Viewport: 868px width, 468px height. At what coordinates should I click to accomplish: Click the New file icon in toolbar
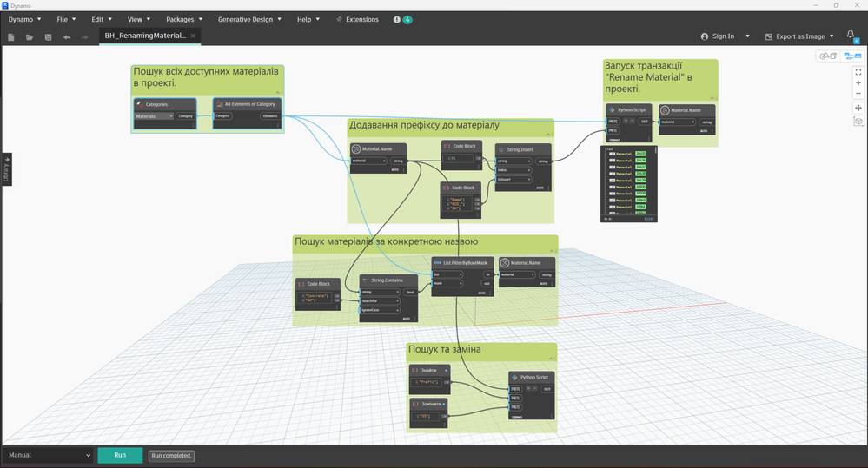[11, 37]
